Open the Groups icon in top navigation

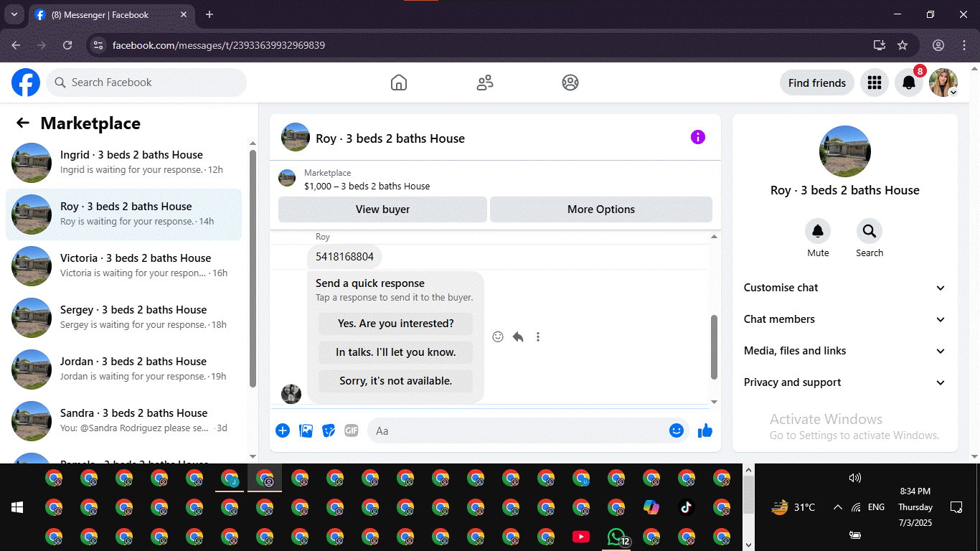[570, 83]
